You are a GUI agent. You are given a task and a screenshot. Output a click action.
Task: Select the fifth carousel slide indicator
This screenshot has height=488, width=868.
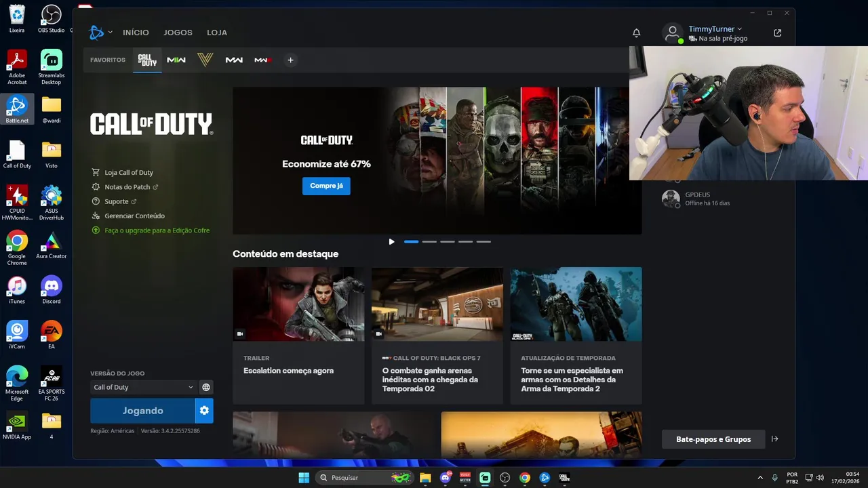click(x=484, y=241)
